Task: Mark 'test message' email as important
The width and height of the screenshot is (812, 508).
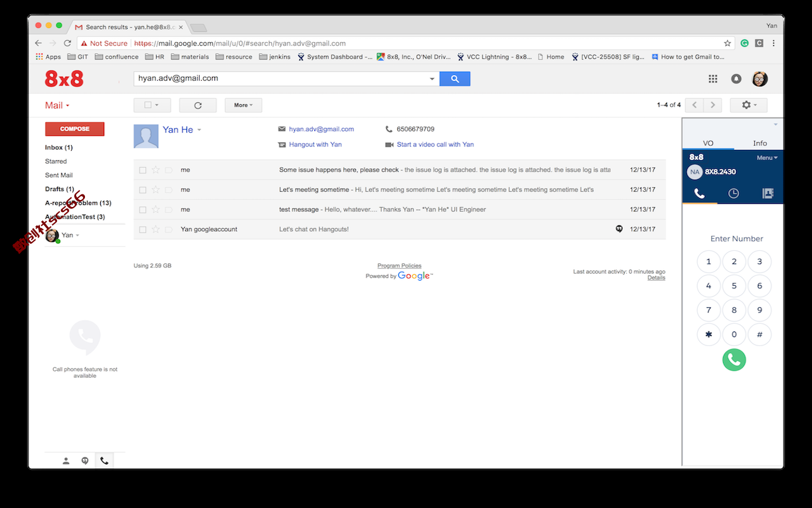Action: point(169,210)
